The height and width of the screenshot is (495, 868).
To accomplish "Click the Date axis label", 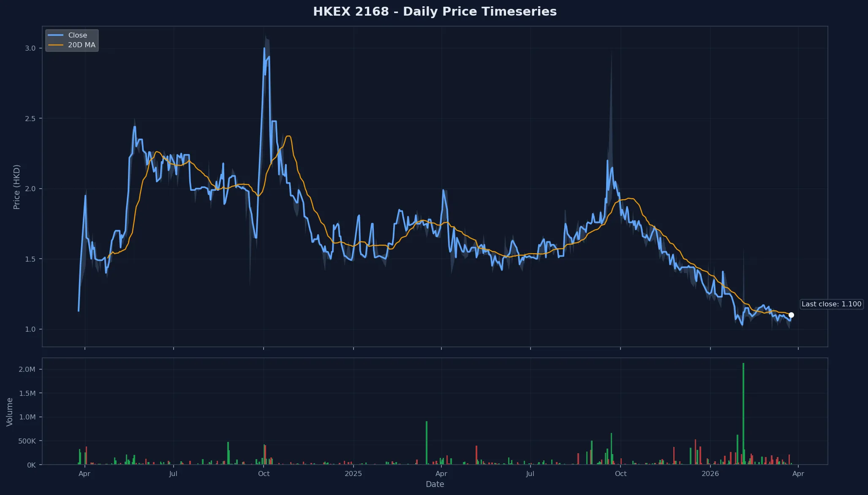I will coord(435,484).
